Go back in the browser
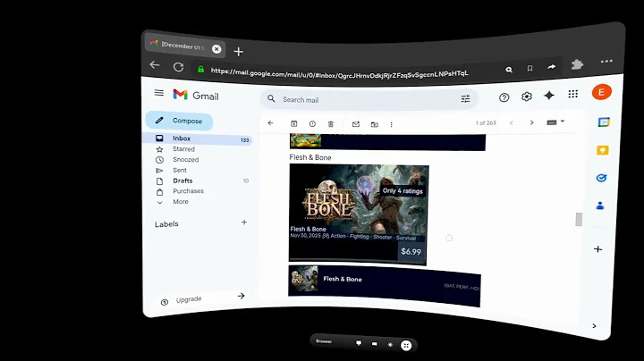The image size is (644, 361). pyautogui.click(x=155, y=65)
